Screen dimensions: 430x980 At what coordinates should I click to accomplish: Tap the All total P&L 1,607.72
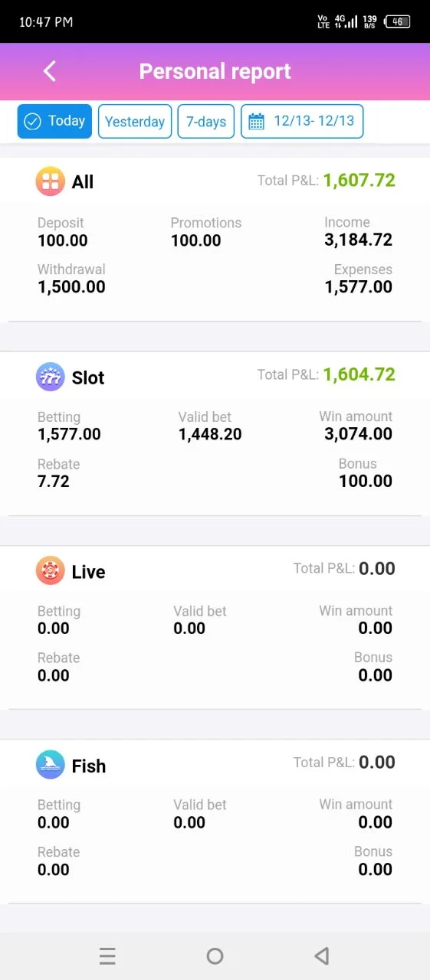[x=359, y=180]
